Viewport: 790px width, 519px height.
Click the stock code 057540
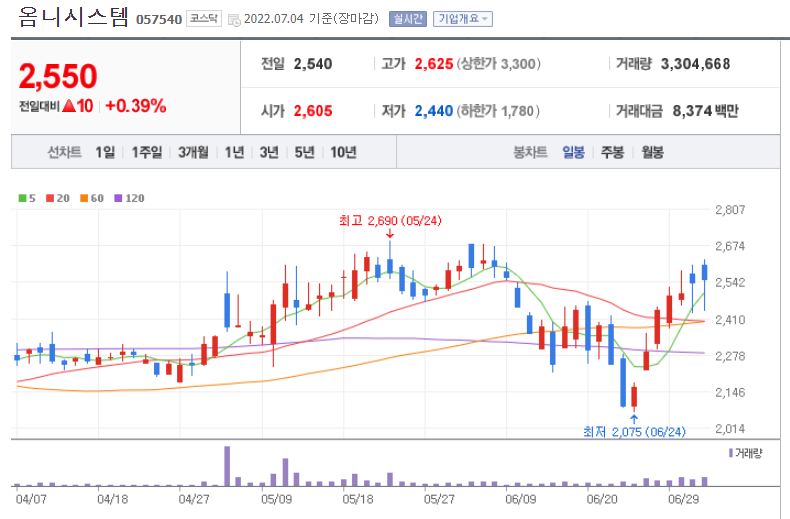coord(159,20)
